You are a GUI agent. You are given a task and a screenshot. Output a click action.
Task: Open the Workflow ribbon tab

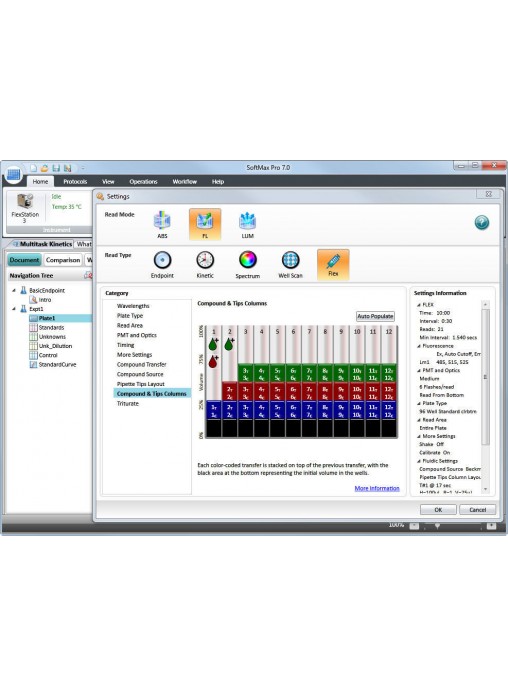[x=184, y=182]
